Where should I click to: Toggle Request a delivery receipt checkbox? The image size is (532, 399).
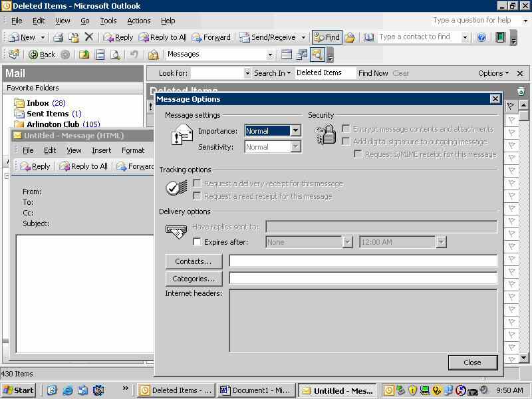tap(197, 184)
